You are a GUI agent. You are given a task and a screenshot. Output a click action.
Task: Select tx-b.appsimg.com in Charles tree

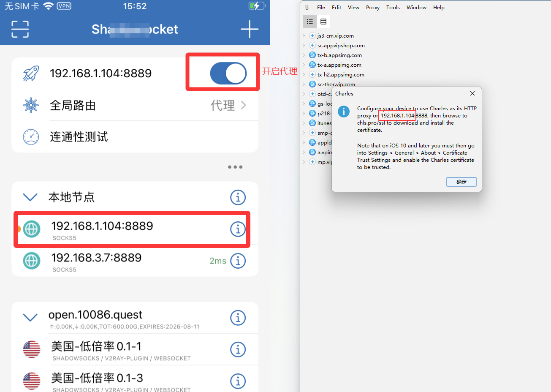339,55
